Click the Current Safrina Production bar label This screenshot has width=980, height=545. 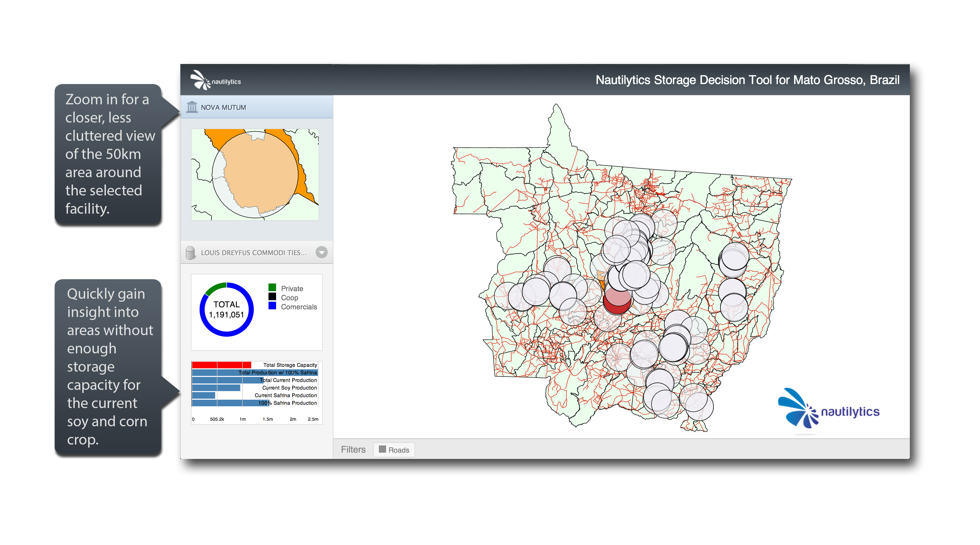[x=286, y=396]
